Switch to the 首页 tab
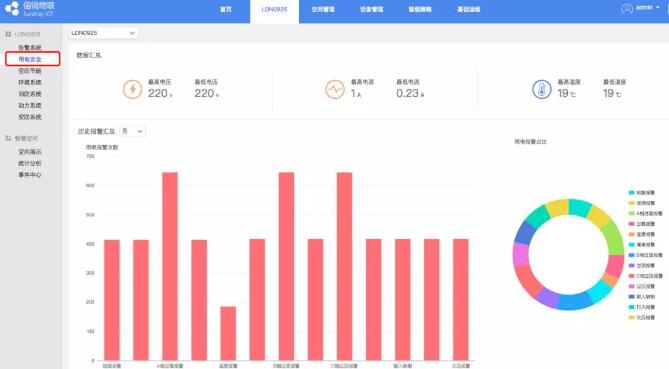669x369 pixels. click(x=226, y=9)
